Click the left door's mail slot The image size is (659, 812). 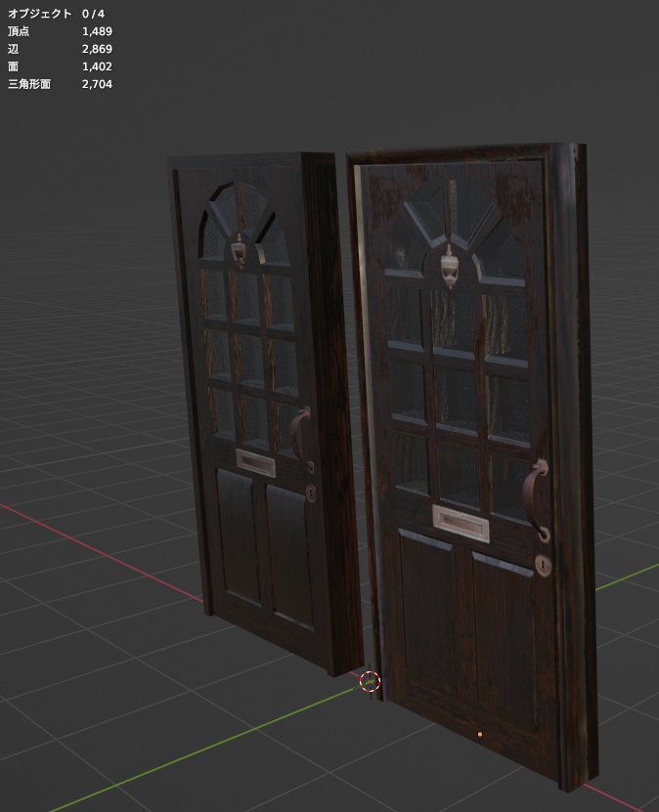point(255,463)
